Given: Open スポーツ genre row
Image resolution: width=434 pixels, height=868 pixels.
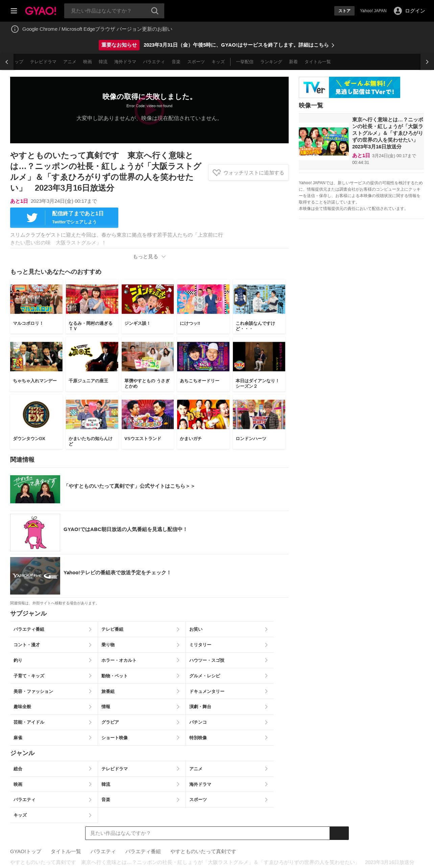Looking at the screenshot, I should point(230,800).
